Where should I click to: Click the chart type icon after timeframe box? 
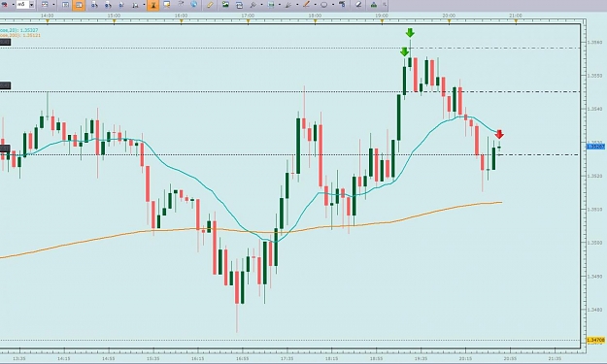click(x=45, y=5)
